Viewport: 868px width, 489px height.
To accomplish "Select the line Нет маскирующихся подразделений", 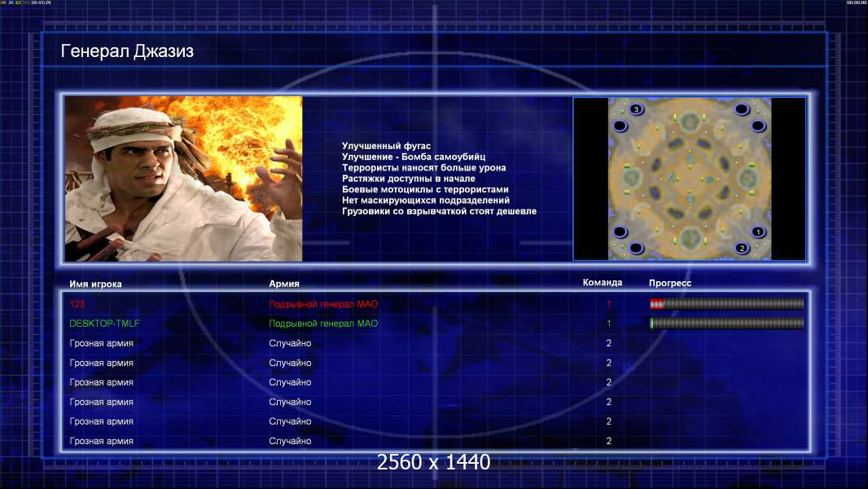I will pos(426,200).
